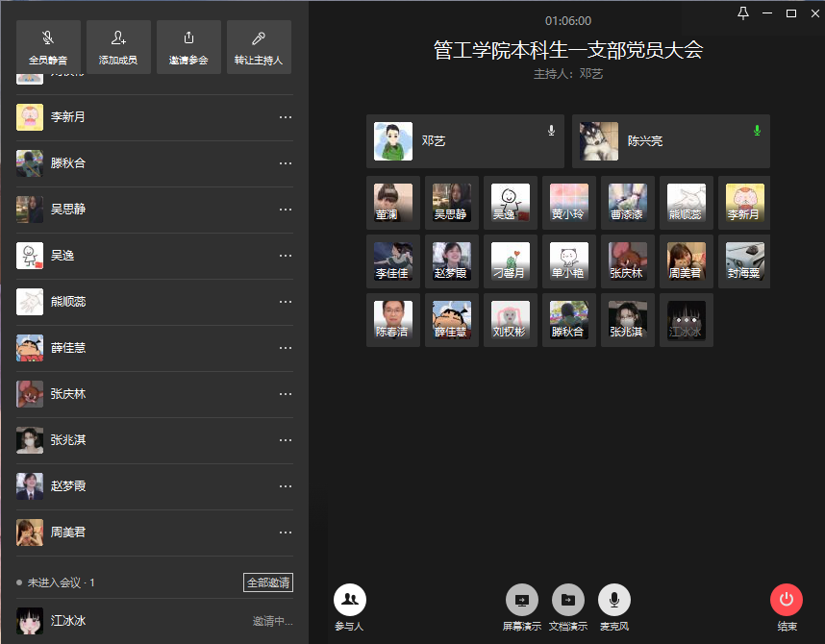
Task: End the meeting with 结束 button
Action: pyautogui.click(x=787, y=600)
